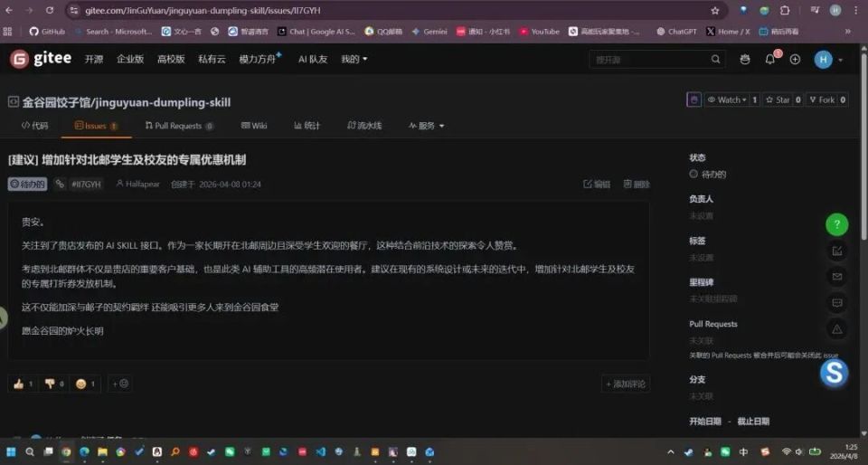Switch to the Issues tab
Viewport: 868px width, 465px height.
point(97,126)
